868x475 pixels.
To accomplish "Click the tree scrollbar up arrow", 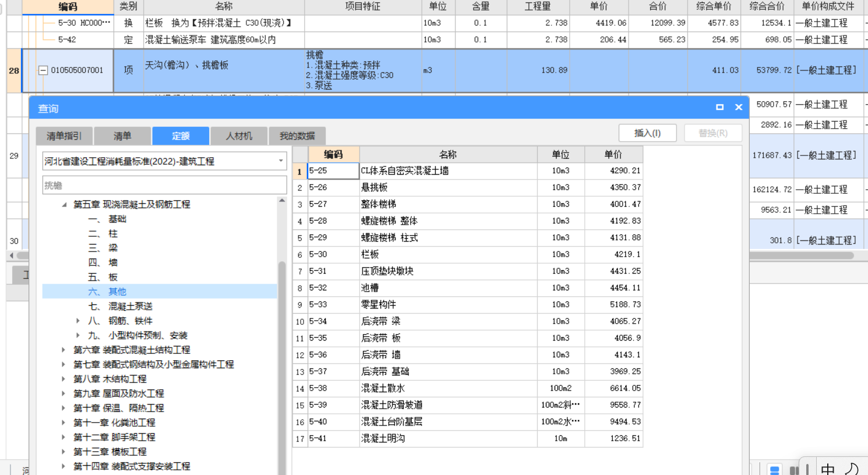I will 282,201.
